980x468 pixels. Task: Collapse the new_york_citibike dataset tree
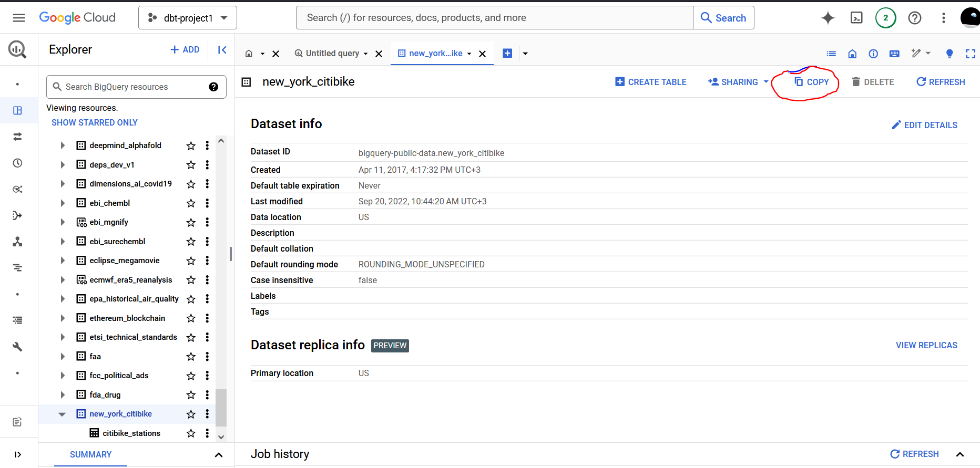(62, 414)
